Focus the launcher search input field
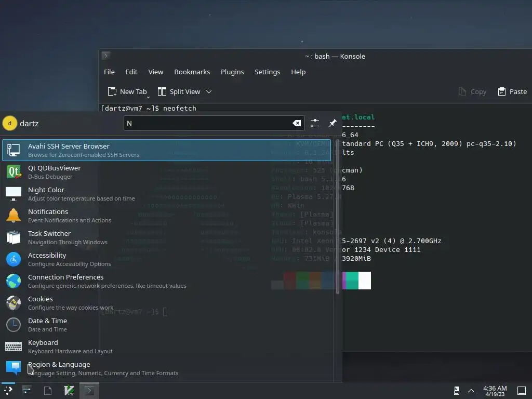Viewport: 532px width, 399px height. click(x=214, y=123)
